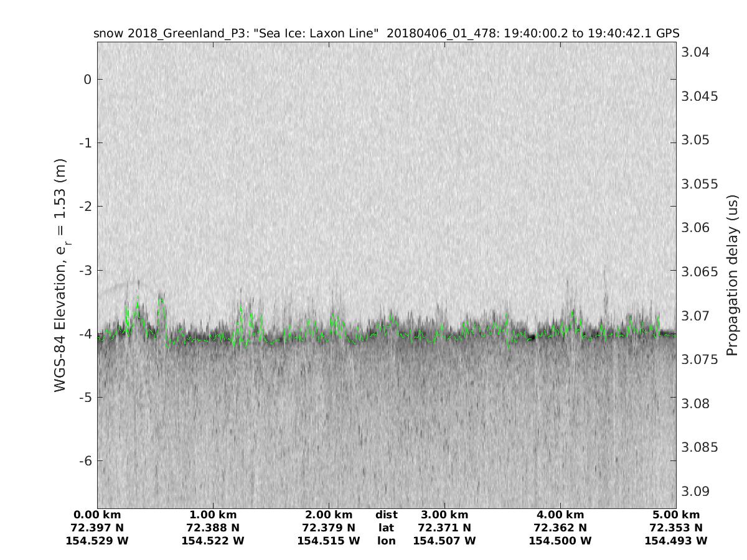Select the "lon" legend label below the plot
The image size is (747, 560).
pos(387,541)
